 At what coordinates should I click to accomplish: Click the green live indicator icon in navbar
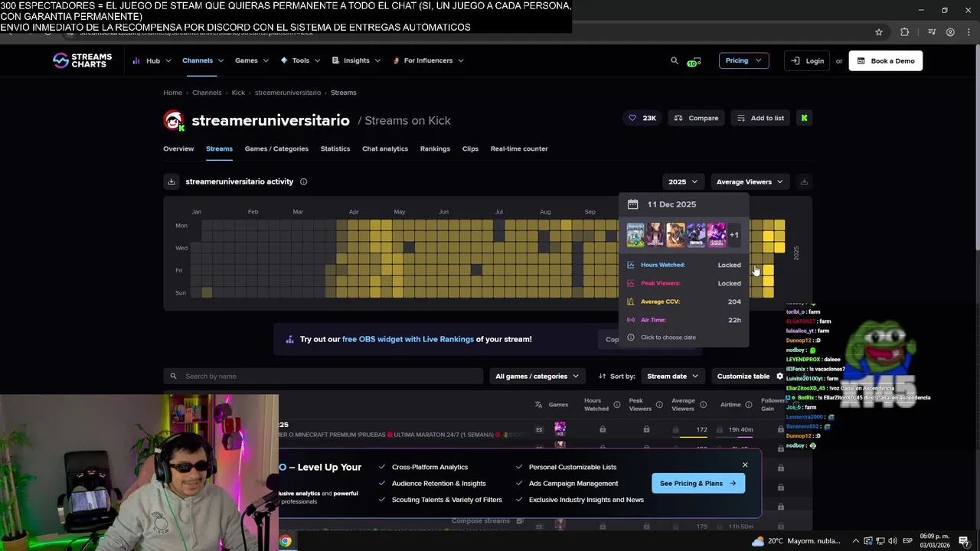(x=694, y=61)
